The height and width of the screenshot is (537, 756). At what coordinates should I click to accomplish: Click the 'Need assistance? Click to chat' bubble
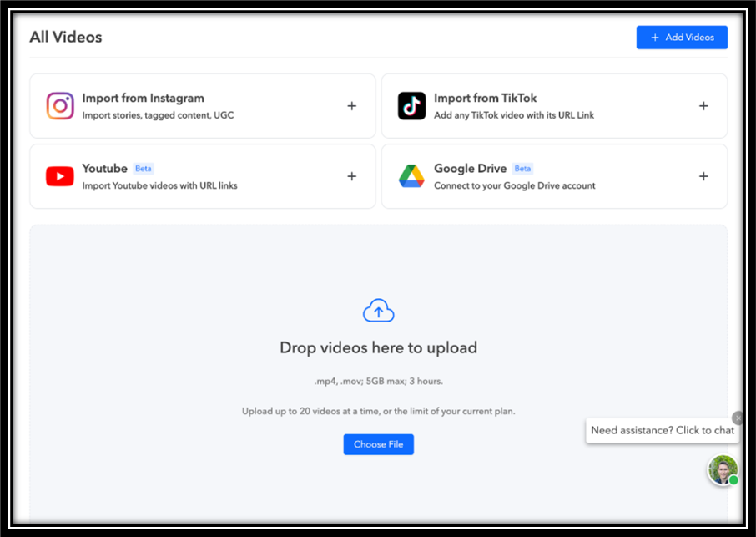coord(662,430)
